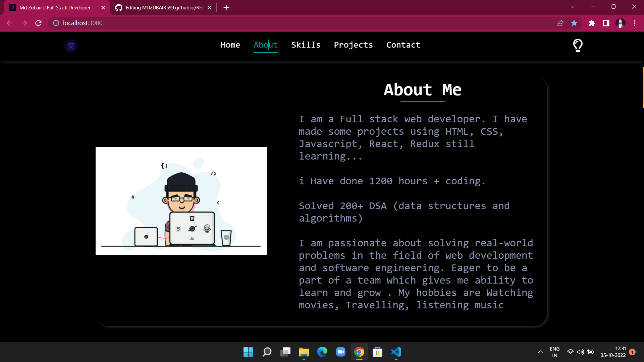Open Windows taskbar search
This screenshot has height=362, width=644.
point(267,352)
